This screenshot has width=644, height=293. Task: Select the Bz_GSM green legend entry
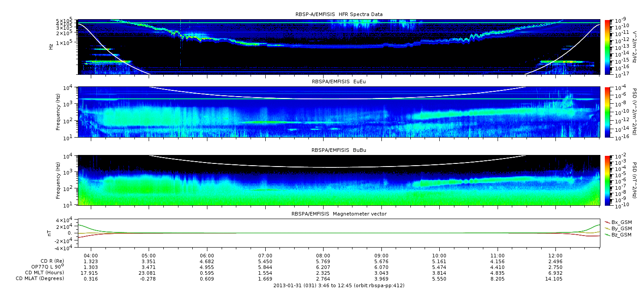(621, 235)
